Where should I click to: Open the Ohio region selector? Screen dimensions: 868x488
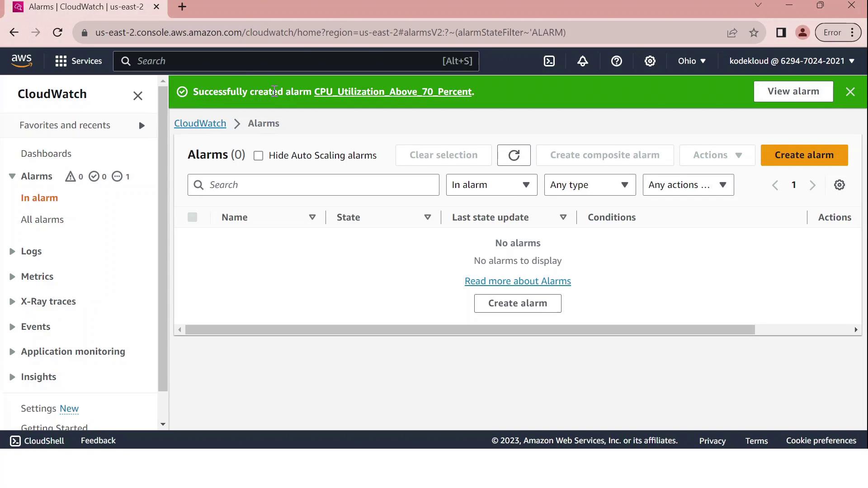pos(691,61)
